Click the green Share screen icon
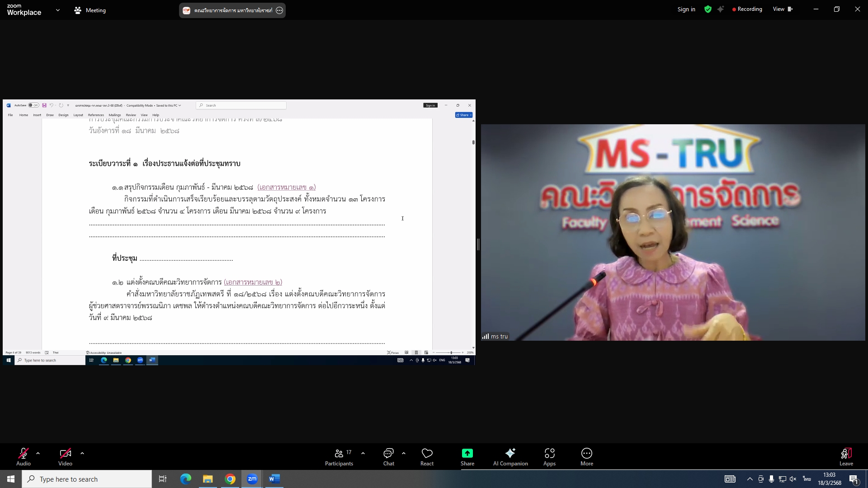This screenshot has width=868, height=488. (467, 453)
